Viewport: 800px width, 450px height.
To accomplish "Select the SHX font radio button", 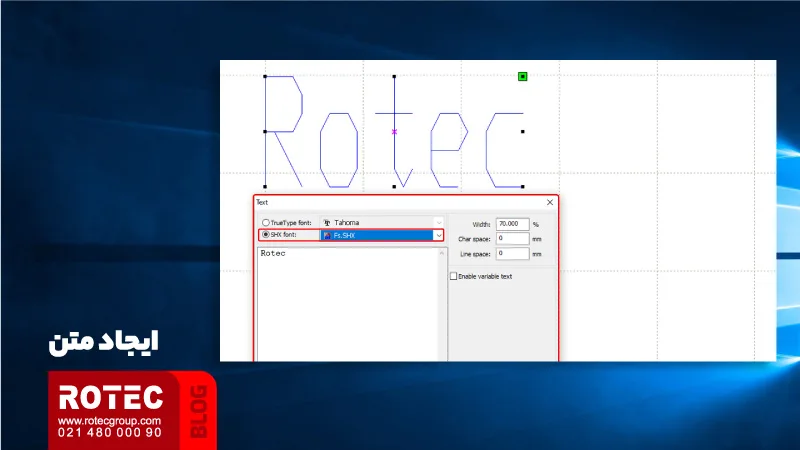I will point(266,235).
